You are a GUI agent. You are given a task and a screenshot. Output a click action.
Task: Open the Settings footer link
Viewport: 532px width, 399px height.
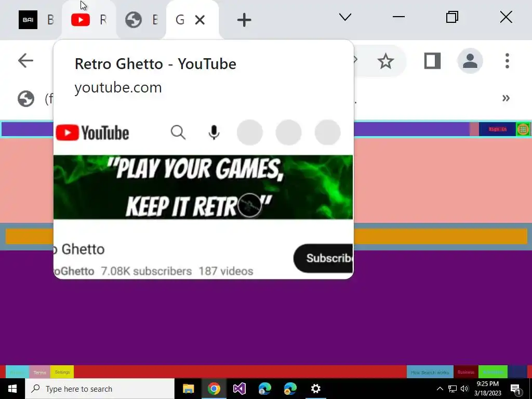(x=62, y=372)
